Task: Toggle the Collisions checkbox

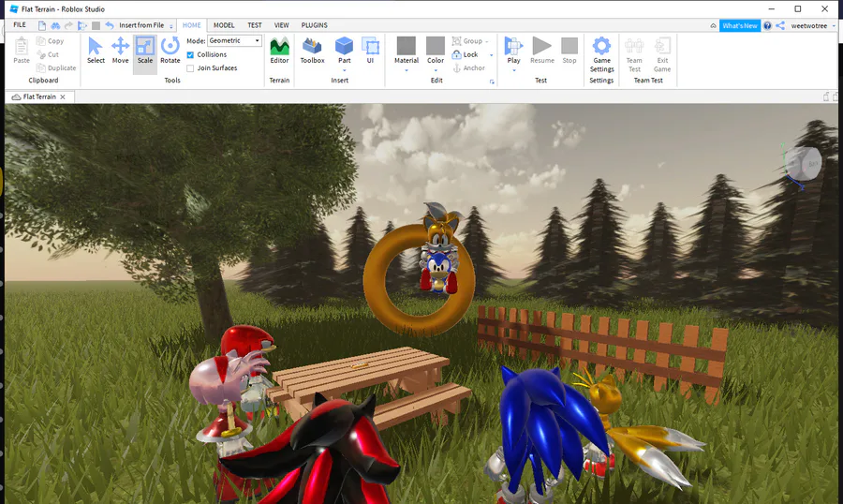Action: pyautogui.click(x=190, y=55)
